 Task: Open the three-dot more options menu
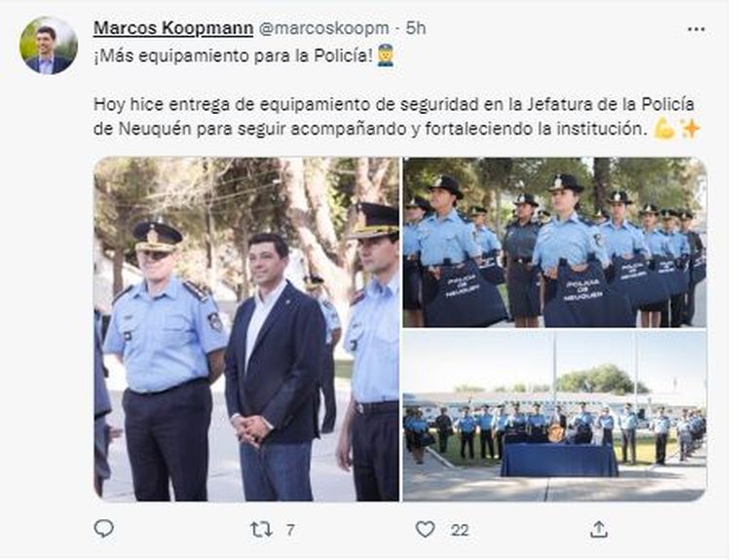[x=696, y=29]
